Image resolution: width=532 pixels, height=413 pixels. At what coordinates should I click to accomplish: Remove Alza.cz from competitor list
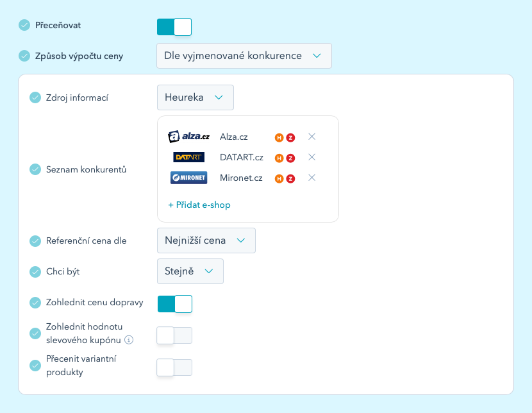[312, 137]
